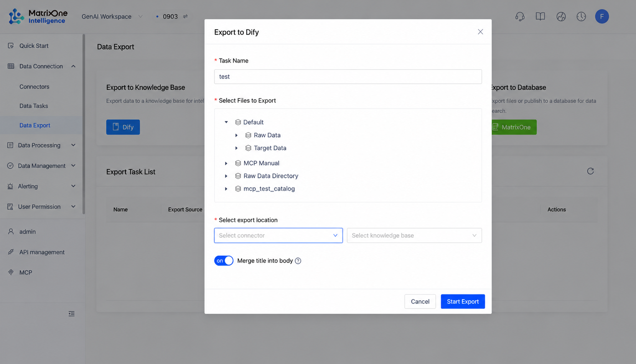Click the dashboard gauge icon in header
636x364 pixels.
pyautogui.click(x=561, y=16)
